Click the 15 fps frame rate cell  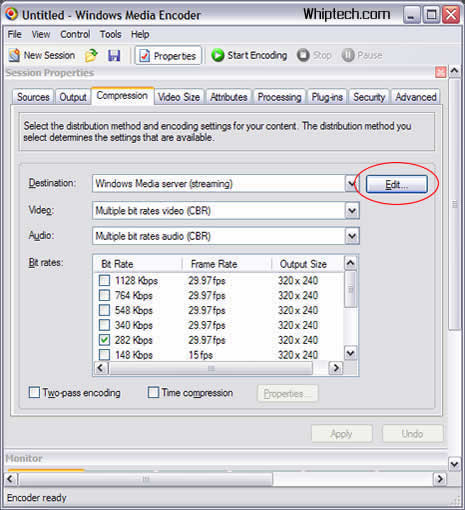200,355
